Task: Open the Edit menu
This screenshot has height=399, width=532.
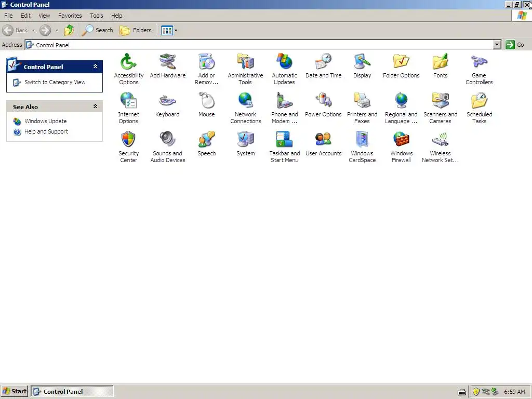Action: click(25, 16)
